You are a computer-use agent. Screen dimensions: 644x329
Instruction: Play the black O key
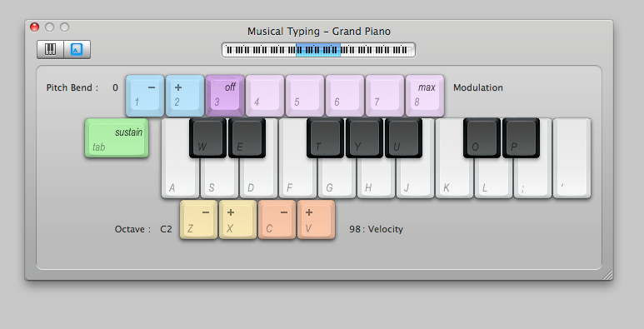click(482, 137)
